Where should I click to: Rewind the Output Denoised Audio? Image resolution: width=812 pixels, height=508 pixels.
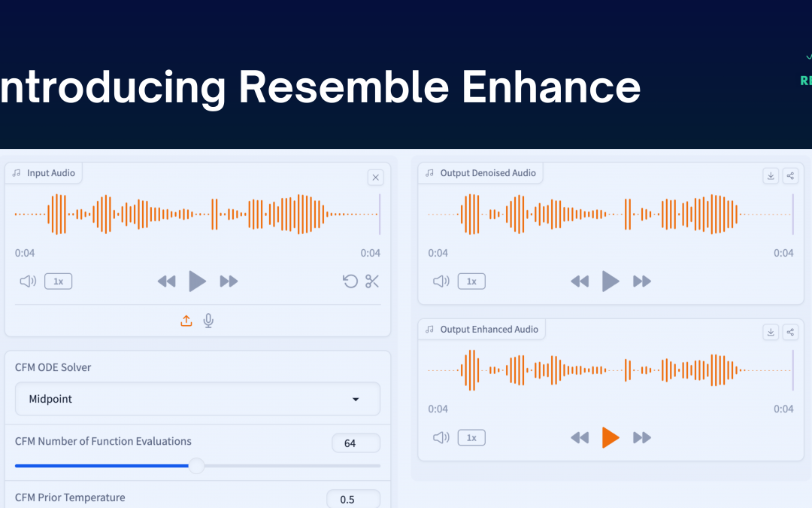580,281
